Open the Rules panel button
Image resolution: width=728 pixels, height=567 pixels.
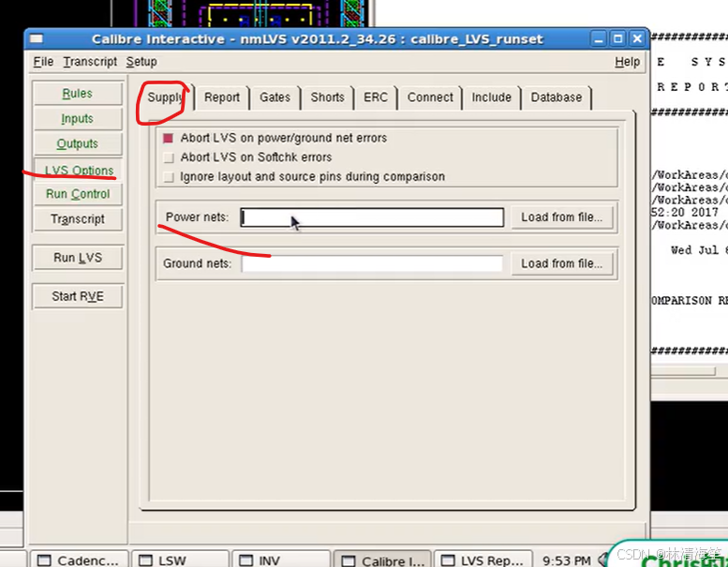[78, 94]
